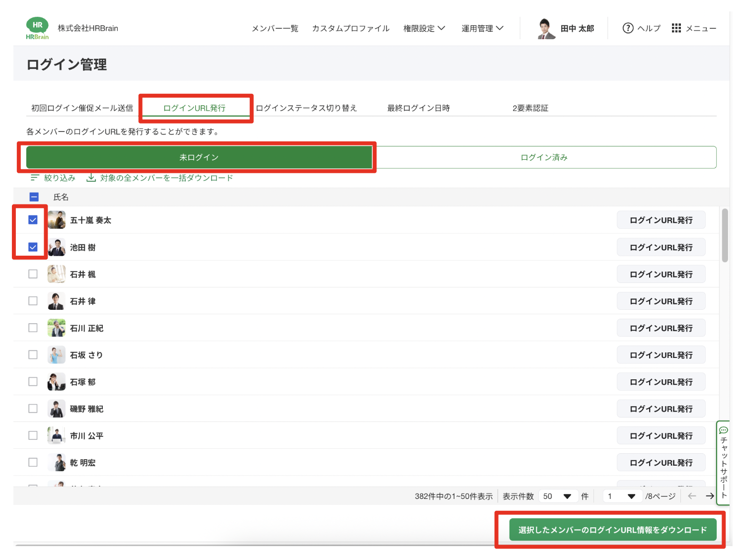This screenshot has width=741, height=560.
Task: Open the help question mark icon
Action: (628, 28)
